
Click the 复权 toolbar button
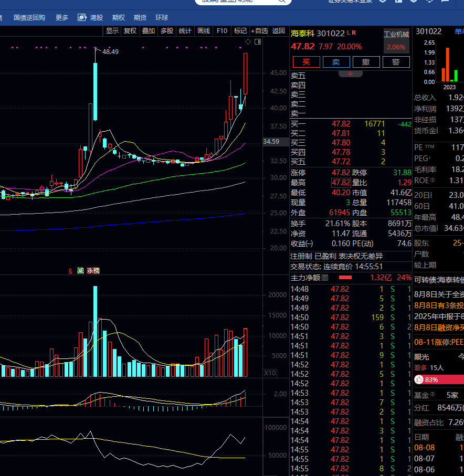pyautogui.click(x=130, y=31)
